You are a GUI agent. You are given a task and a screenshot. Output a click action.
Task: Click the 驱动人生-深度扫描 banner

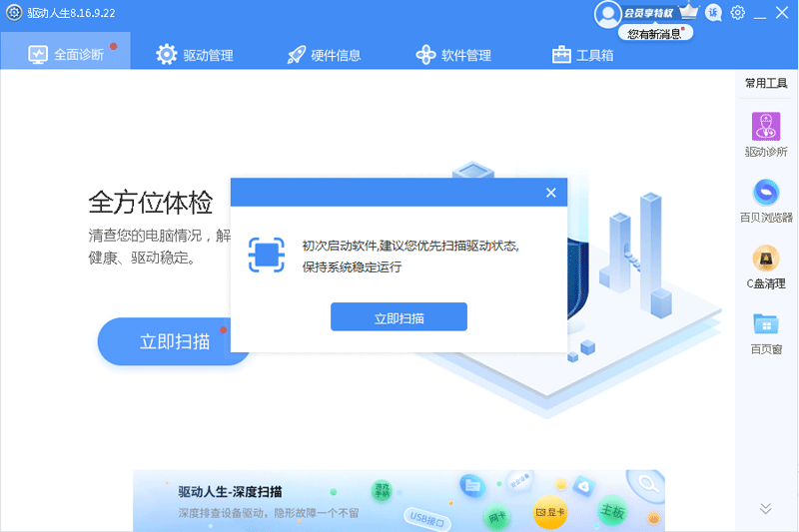pyautogui.click(x=399, y=501)
